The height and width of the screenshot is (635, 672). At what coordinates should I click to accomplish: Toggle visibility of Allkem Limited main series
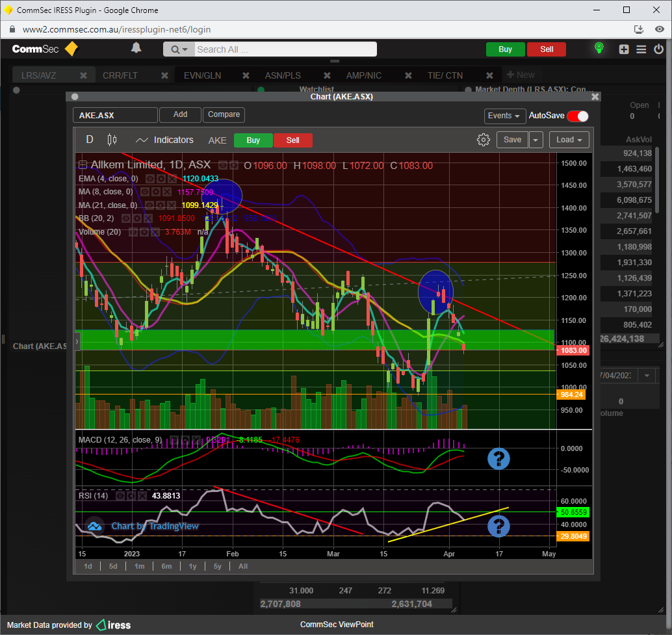[x=223, y=165]
